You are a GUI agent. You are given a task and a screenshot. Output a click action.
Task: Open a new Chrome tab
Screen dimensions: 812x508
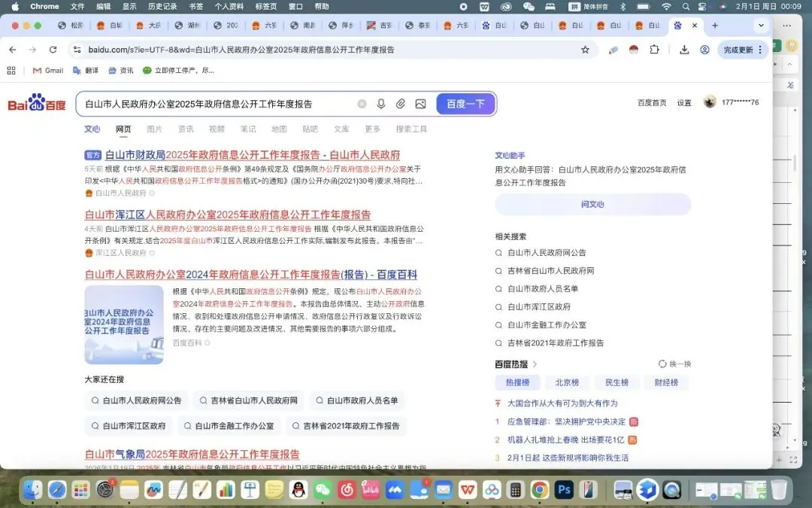pyautogui.click(x=715, y=26)
